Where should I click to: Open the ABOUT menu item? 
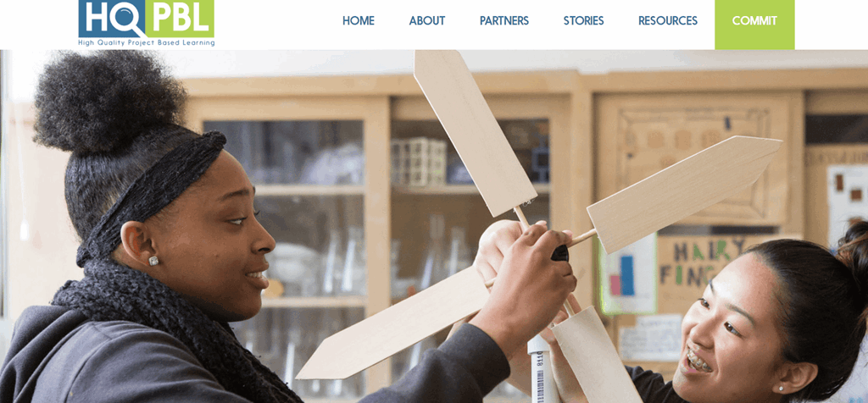[x=427, y=21]
